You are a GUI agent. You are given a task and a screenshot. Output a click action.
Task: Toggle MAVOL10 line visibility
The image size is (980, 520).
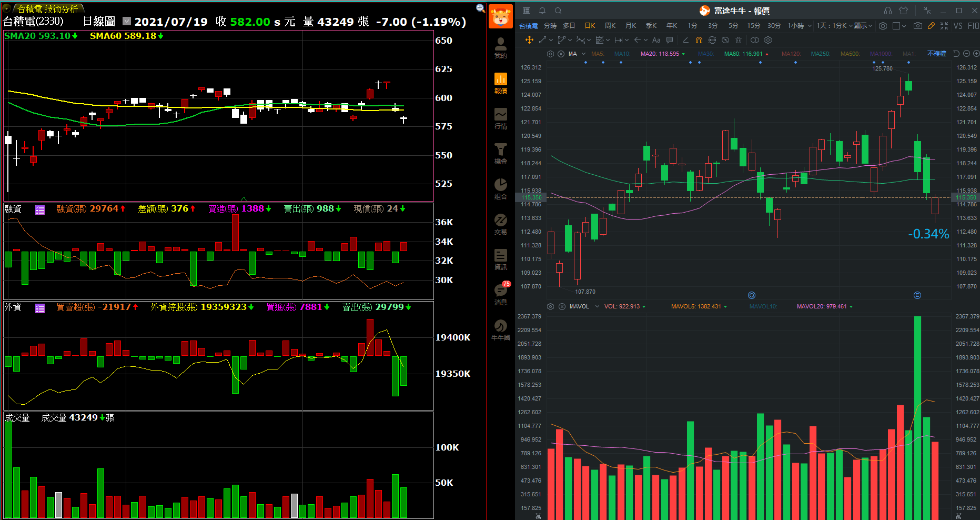pyautogui.click(x=763, y=306)
